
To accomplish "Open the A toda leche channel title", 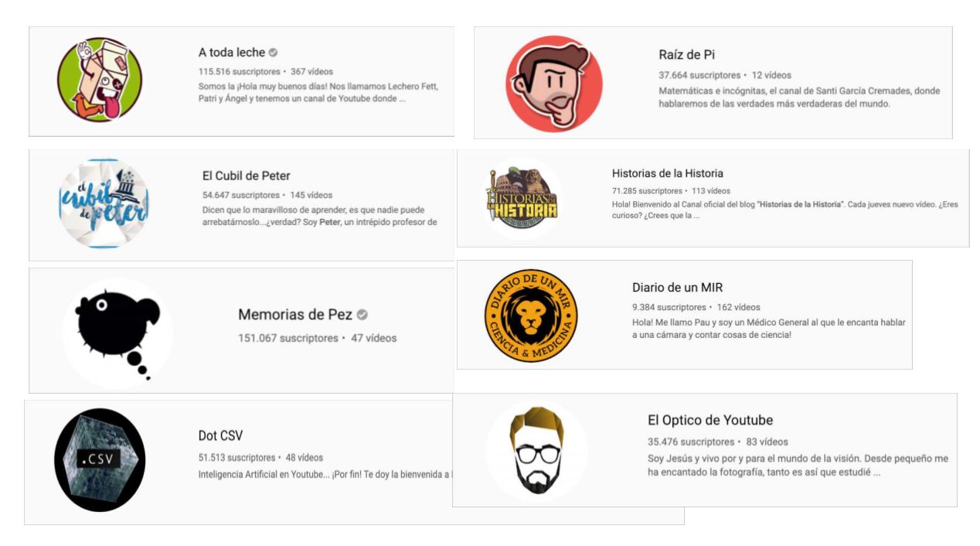I will click(232, 53).
